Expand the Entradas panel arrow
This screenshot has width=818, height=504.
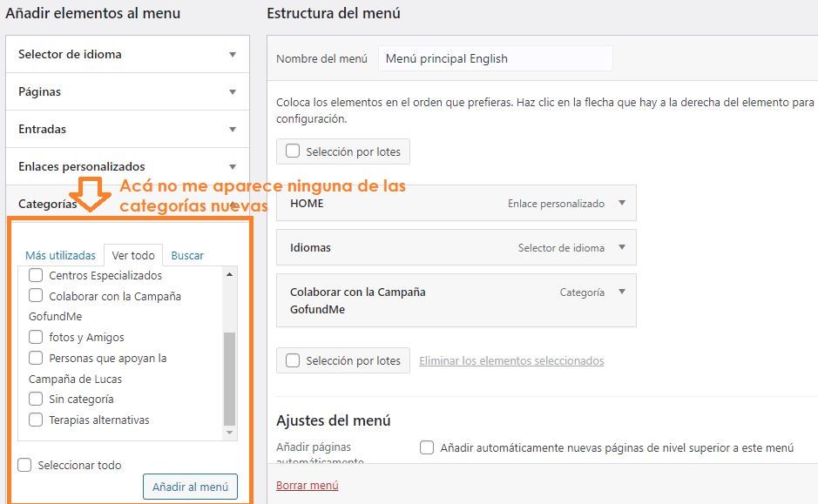pos(233,129)
